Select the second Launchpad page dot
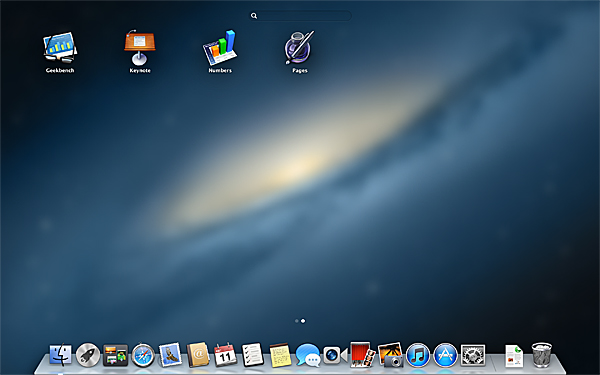This screenshot has height=375, width=600. coord(303,321)
